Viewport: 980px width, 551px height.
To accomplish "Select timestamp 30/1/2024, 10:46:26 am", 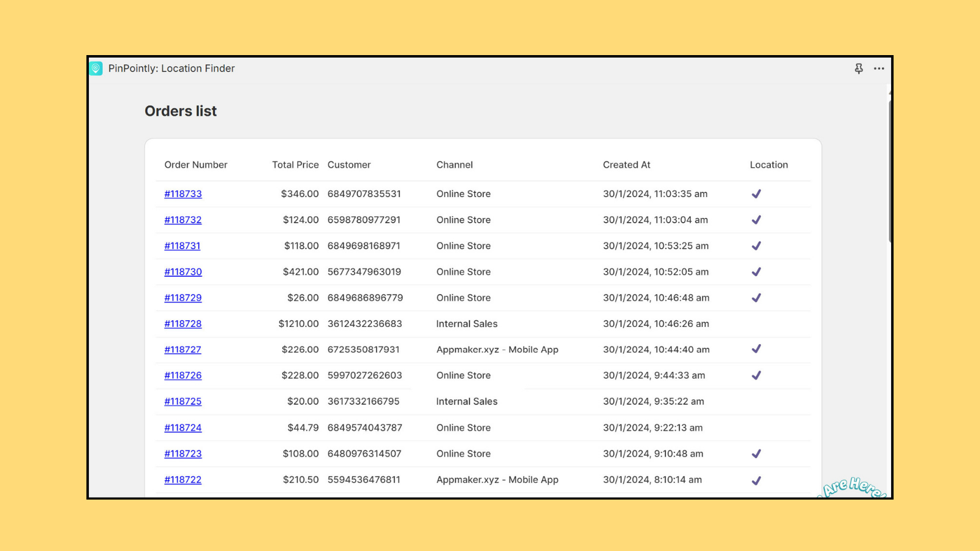I will point(656,324).
